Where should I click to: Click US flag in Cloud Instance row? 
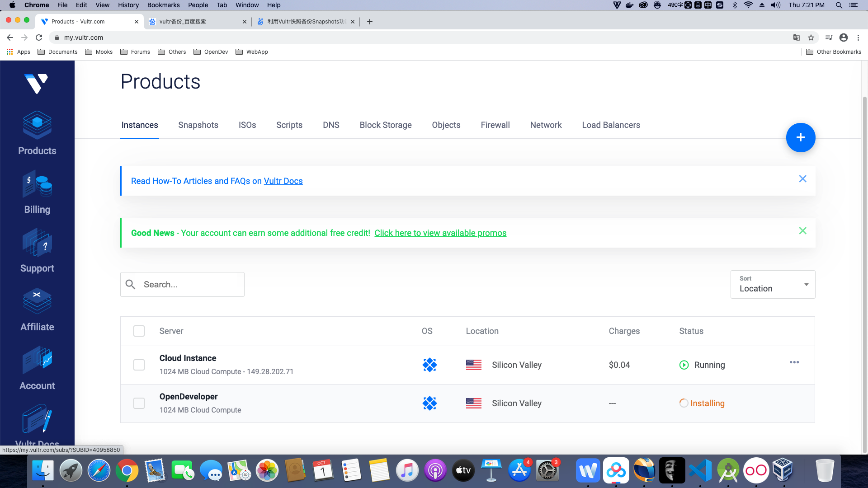[473, 365]
